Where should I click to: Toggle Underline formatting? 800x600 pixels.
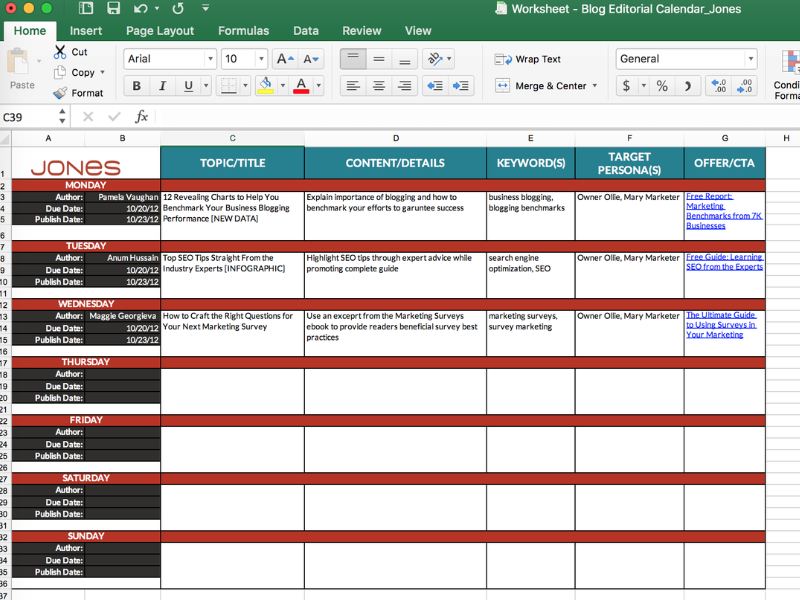coord(188,85)
